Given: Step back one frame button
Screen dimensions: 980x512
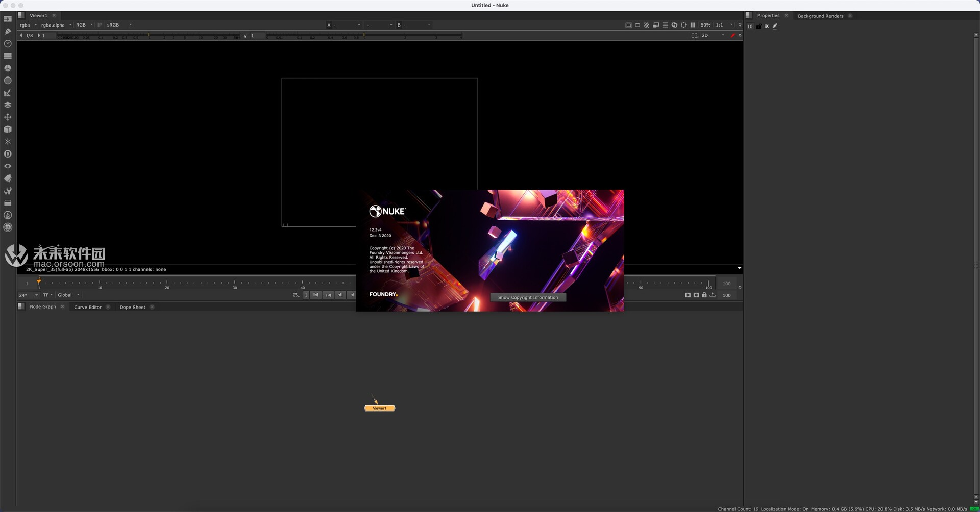Looking at the screenshot, I should click(x=340, y=295).
